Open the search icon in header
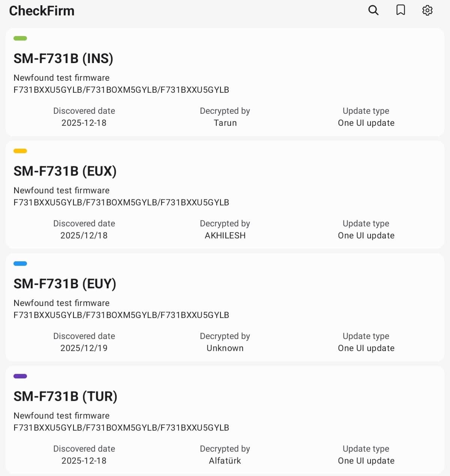Image resolution: width=450 pixels, height=476 pixels. coord(373,10)
